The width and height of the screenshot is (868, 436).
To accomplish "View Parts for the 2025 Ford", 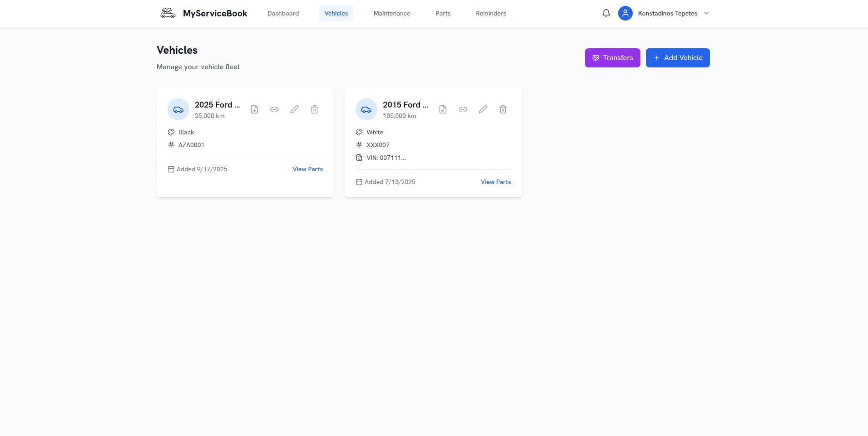I will [307, 169].
